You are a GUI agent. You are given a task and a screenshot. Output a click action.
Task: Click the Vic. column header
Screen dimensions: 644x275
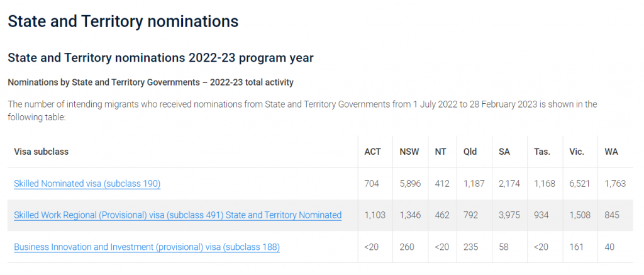[577, 152]
